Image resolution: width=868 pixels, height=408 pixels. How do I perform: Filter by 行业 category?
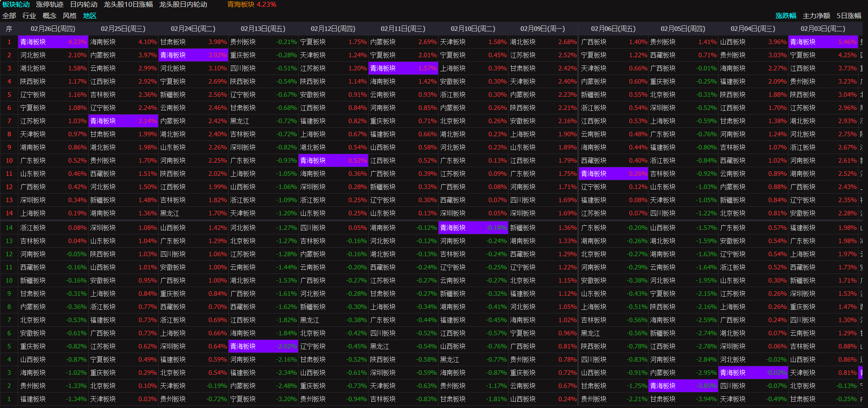click(x=29, y=16)
